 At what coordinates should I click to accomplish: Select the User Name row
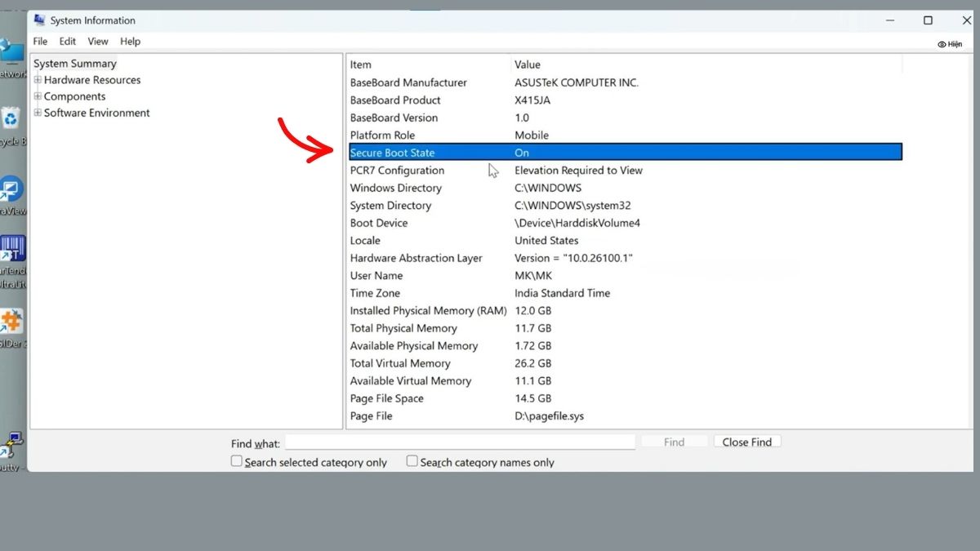[625, 276]
